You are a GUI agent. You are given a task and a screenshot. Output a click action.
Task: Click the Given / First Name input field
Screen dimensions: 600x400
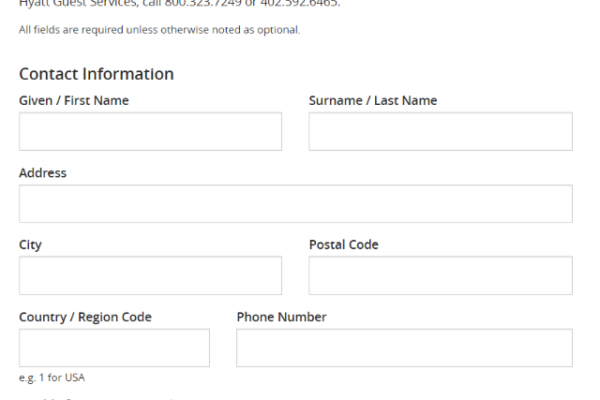pyautogui.click(x=150, y=131)
